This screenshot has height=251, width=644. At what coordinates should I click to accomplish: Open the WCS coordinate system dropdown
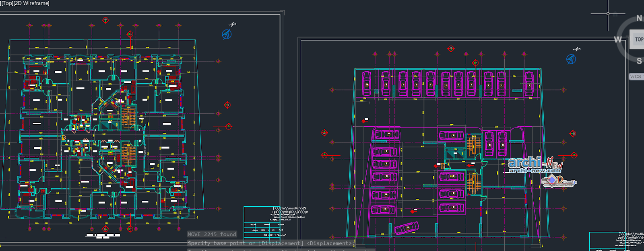[x=636, y=76]
